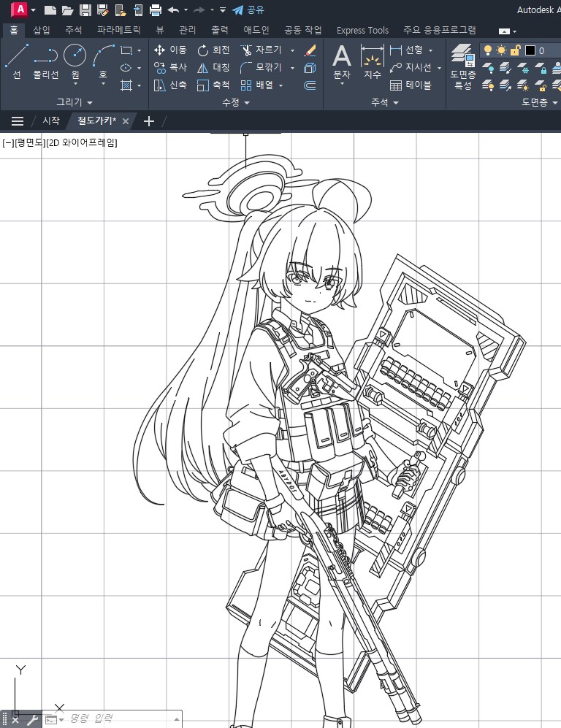Image resolution: width=561 pixels, height=728 pixels.
Task: Toggle layer 0 freeze sun icon
Action: coord(502,50)
